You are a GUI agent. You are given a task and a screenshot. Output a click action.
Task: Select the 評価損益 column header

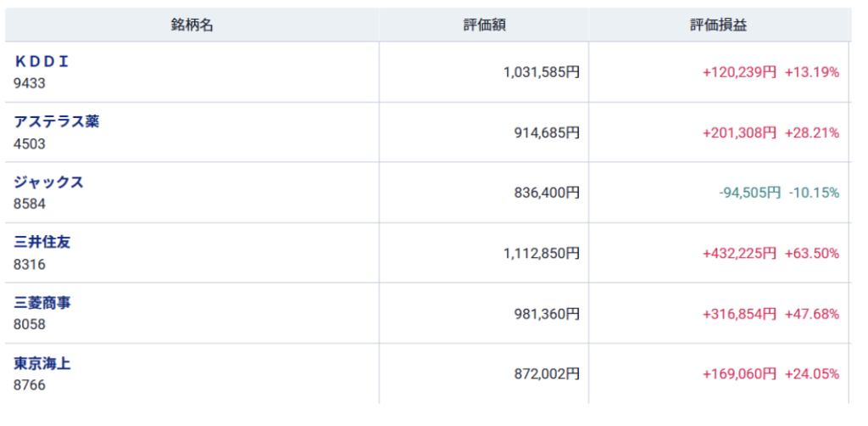click(x=719, y=25)
